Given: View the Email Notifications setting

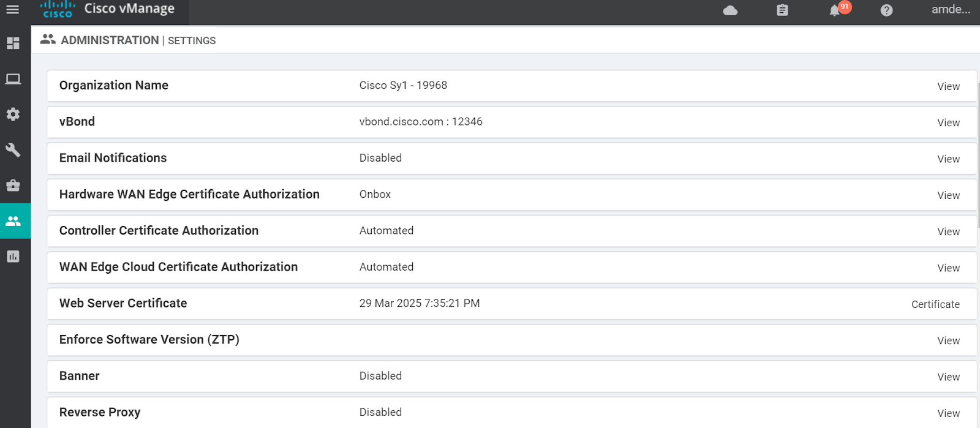Looking at the screenshot, I should tap(948, 159).
